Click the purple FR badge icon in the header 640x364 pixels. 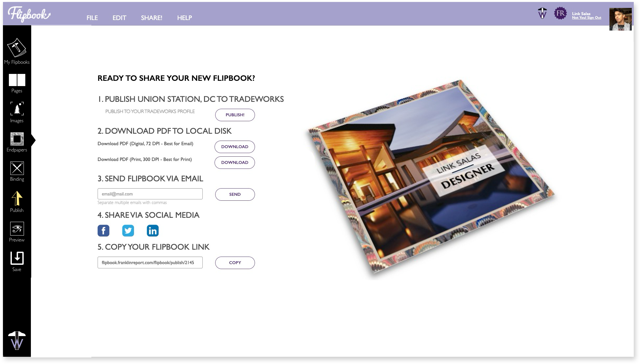[x=560, y=13]
